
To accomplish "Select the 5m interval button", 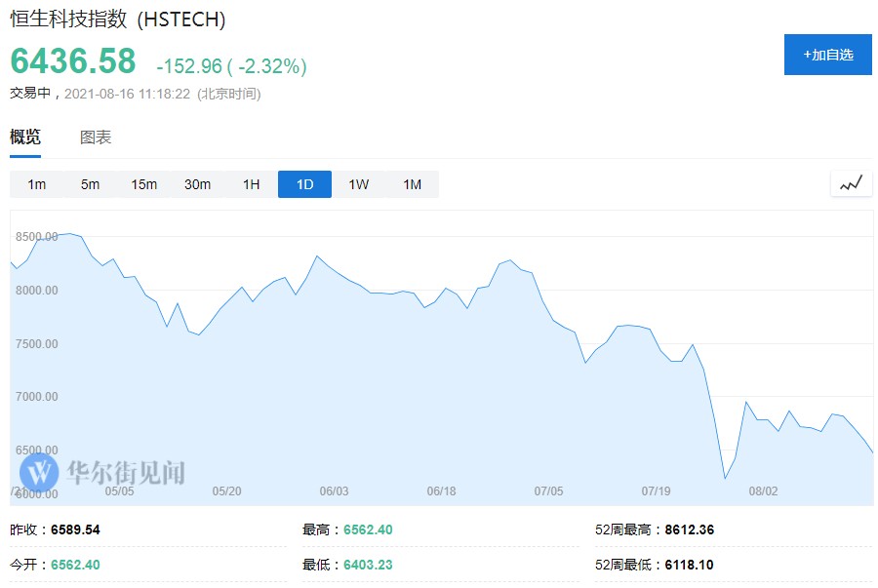I will pyautogui.click(x=90, y=184).
